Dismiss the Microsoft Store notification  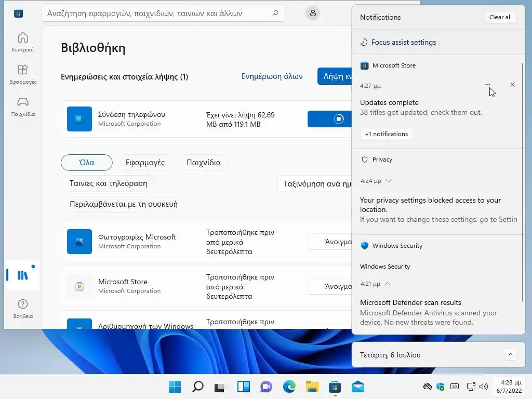(x=512, y=85)
